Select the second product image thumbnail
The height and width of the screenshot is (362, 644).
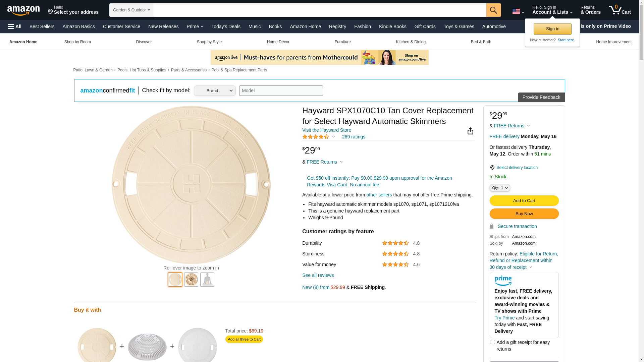tap(191, 280)
